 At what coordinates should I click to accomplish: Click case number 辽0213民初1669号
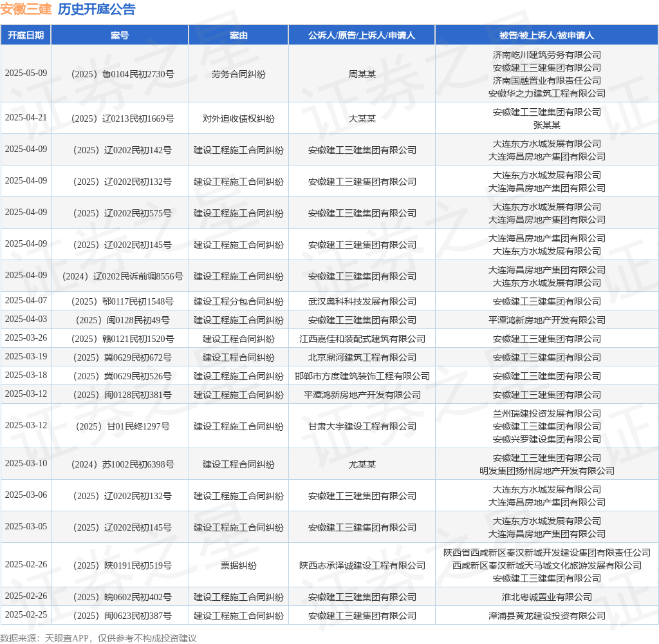(x=122, y=118)
